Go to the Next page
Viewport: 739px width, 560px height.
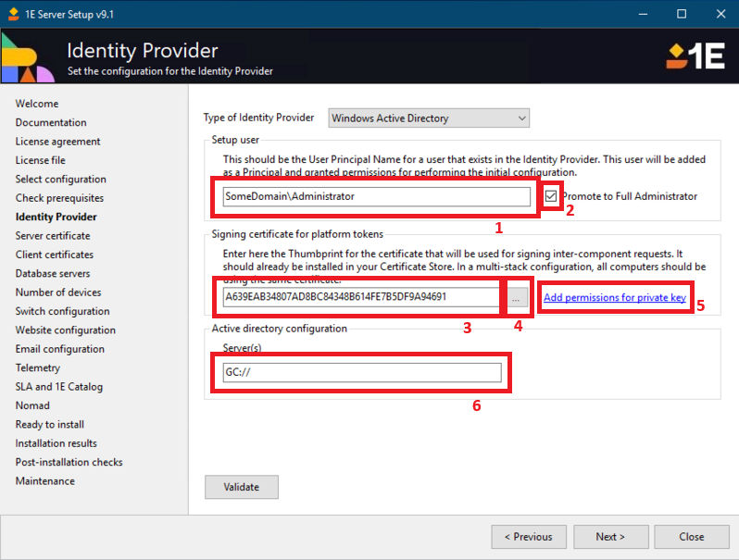[x=610, y=537]
